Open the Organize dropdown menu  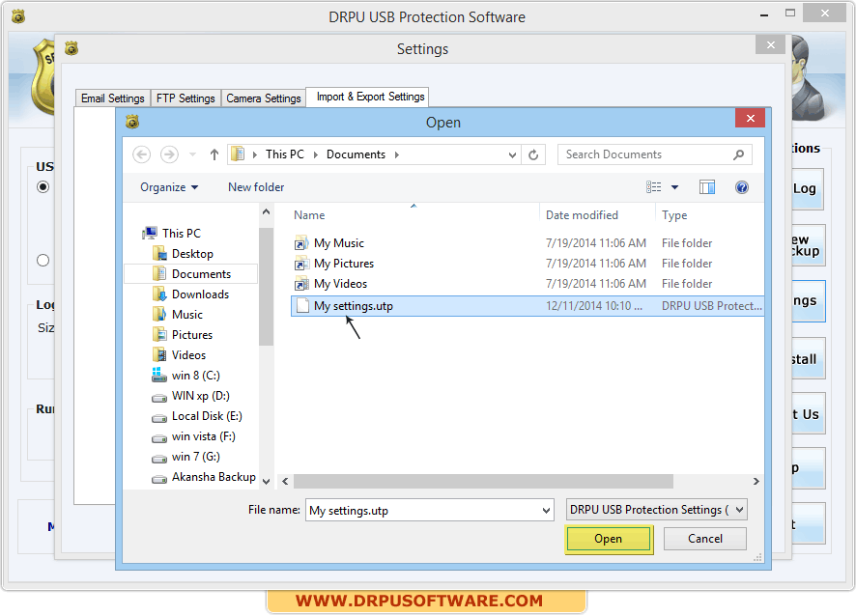[x=169, y=187]
